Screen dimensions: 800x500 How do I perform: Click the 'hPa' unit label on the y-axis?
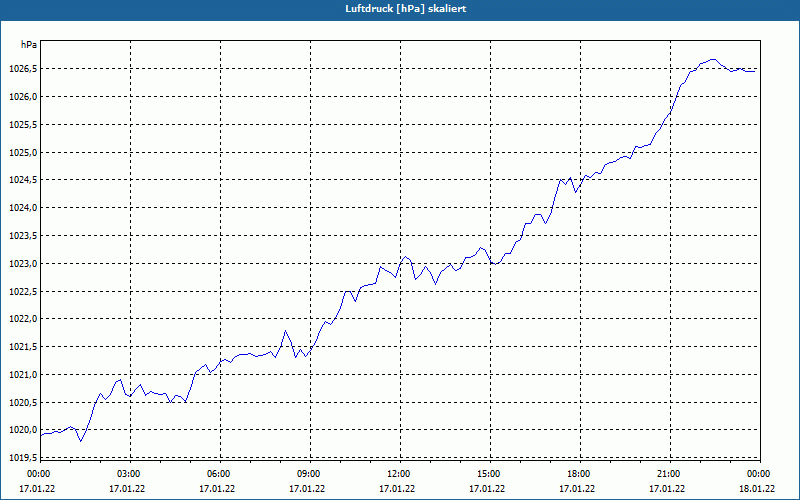(x=29, y=45)
